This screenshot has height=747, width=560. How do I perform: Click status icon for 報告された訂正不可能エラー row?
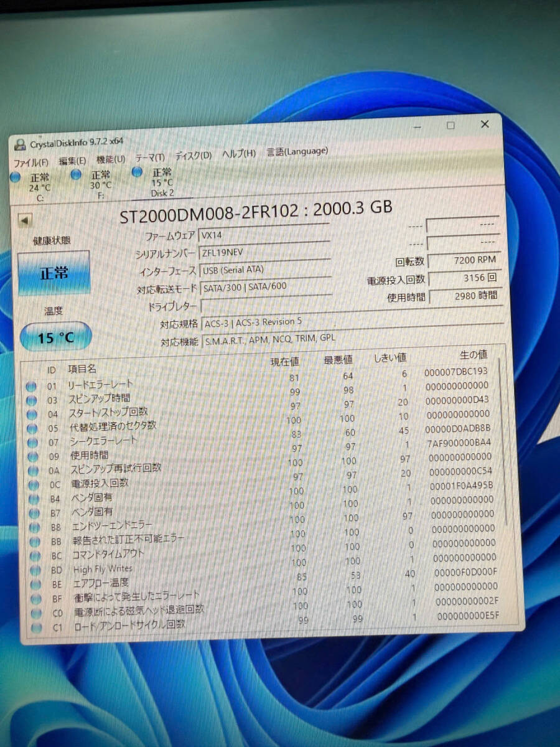35,542
